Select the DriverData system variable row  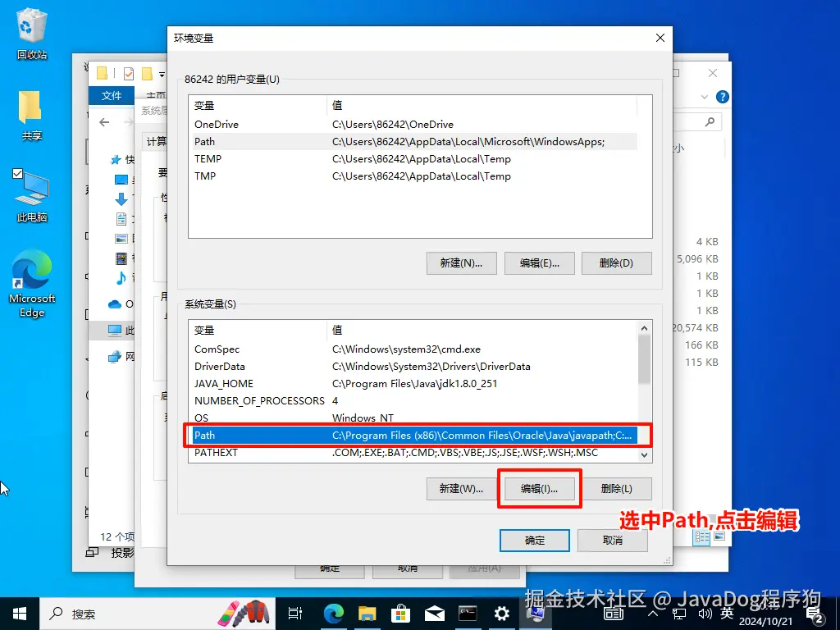pyautogui.click(x=415, y=367)
